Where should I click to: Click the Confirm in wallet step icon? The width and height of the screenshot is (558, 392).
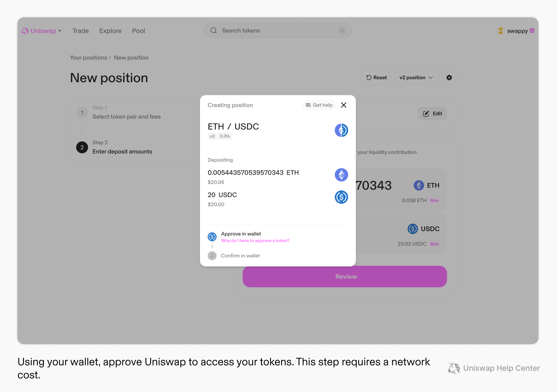(212, 256)
